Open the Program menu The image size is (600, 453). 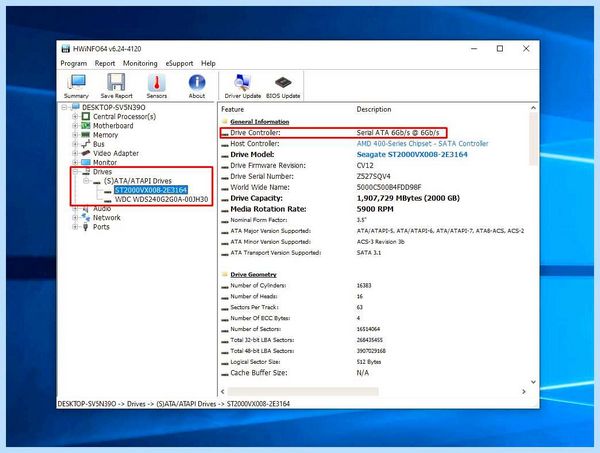click(x=73, y=63)
